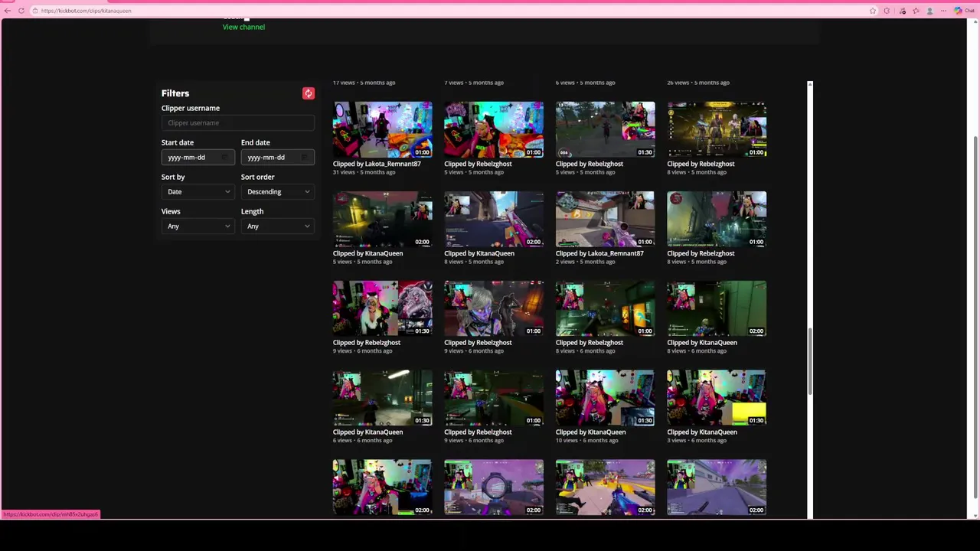This screenshot has width=980, height=551.
Task: Open calendar picker in Start date field
Action: (x=225, y=157)
